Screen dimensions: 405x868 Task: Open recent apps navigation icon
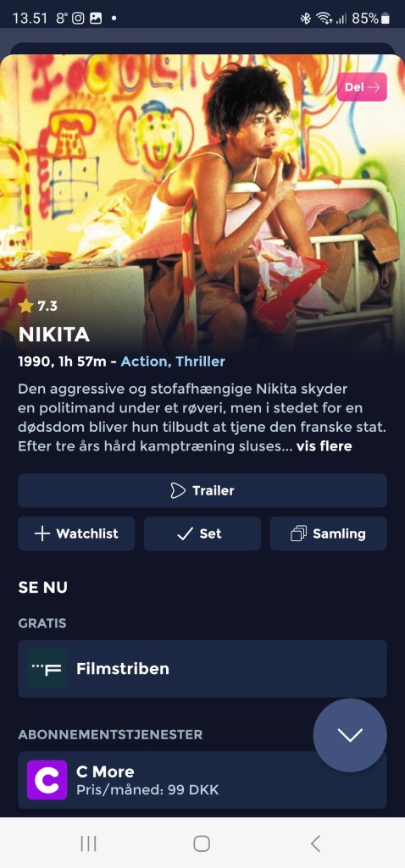(x=89, y=843)
